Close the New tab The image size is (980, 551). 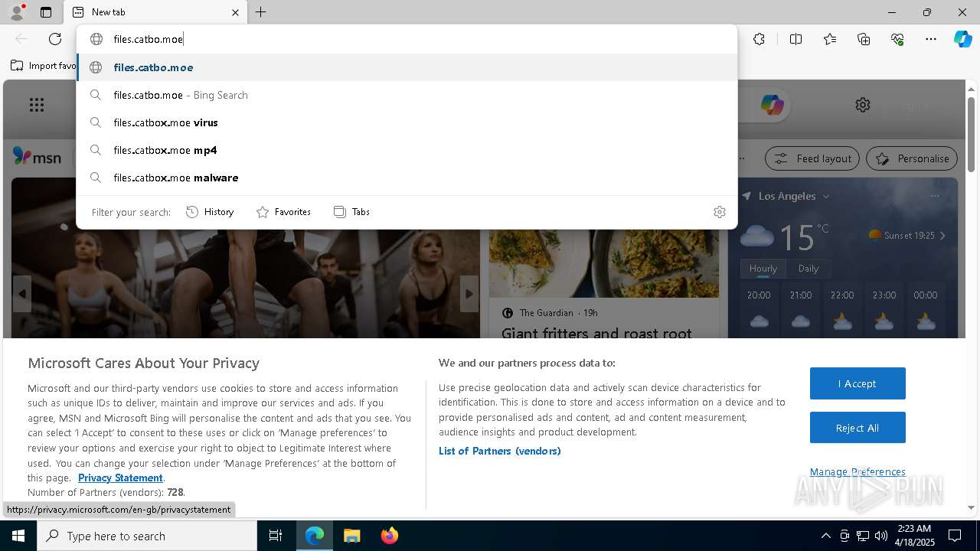tap(235, 12)
